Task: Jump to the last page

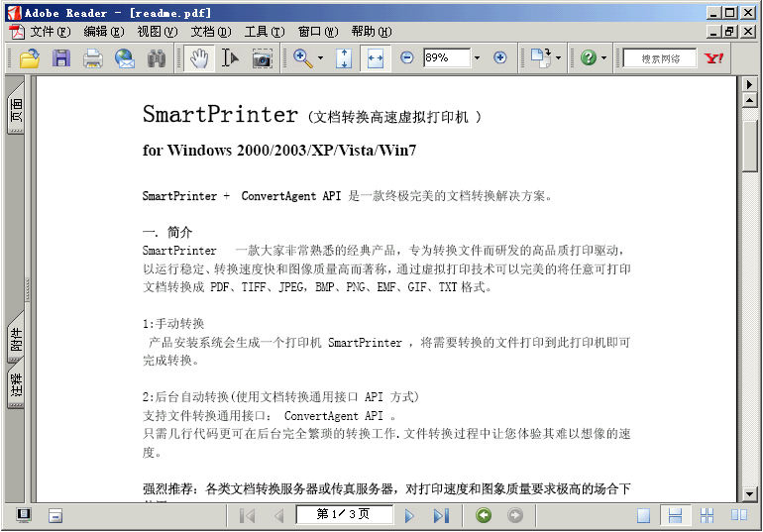Action: pos(441,515)
